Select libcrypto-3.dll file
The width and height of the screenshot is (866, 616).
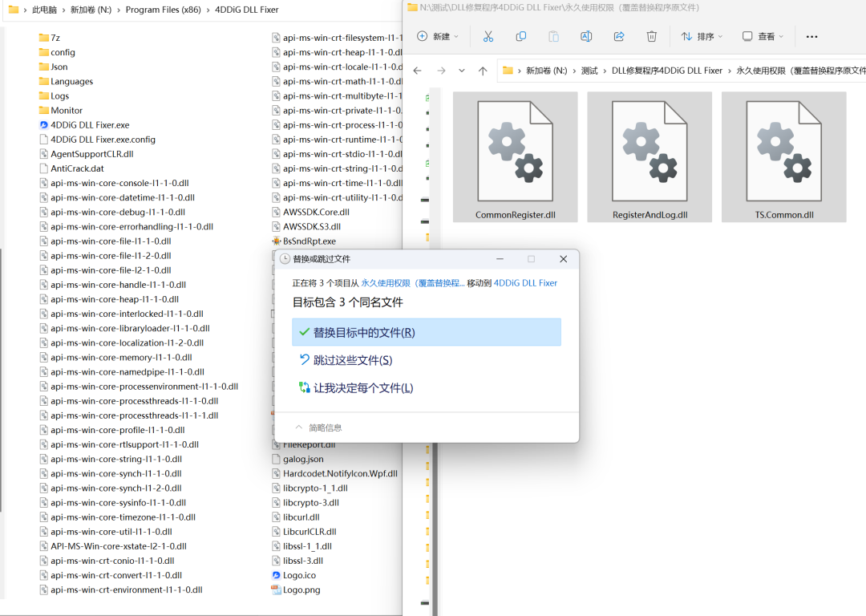pyautogui.click(x=306, y=503)
